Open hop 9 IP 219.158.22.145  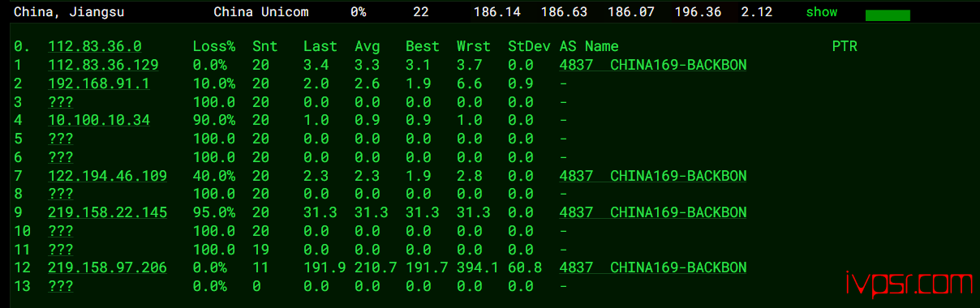(107, 212)
